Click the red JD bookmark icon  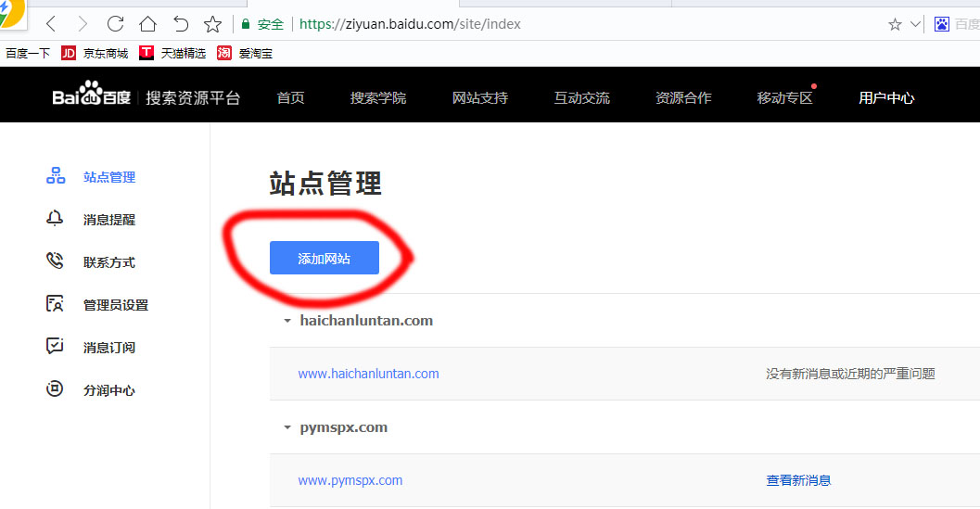(x=69, y=53)
